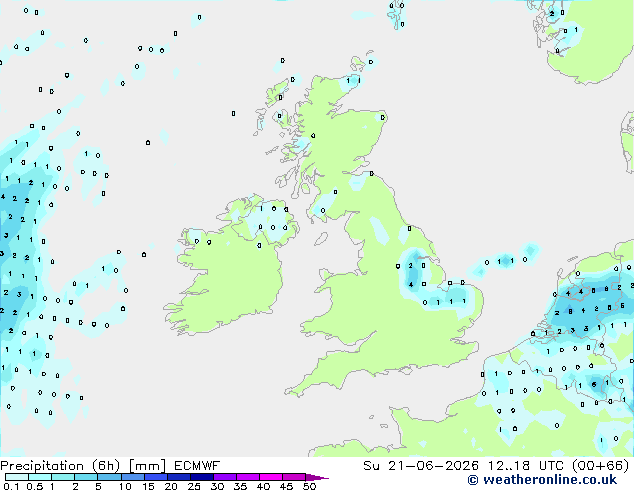Viewport: 634px width, 490px height.
Task: Click the '(00+66)' forecast offset text
Action: coord(600,466)
